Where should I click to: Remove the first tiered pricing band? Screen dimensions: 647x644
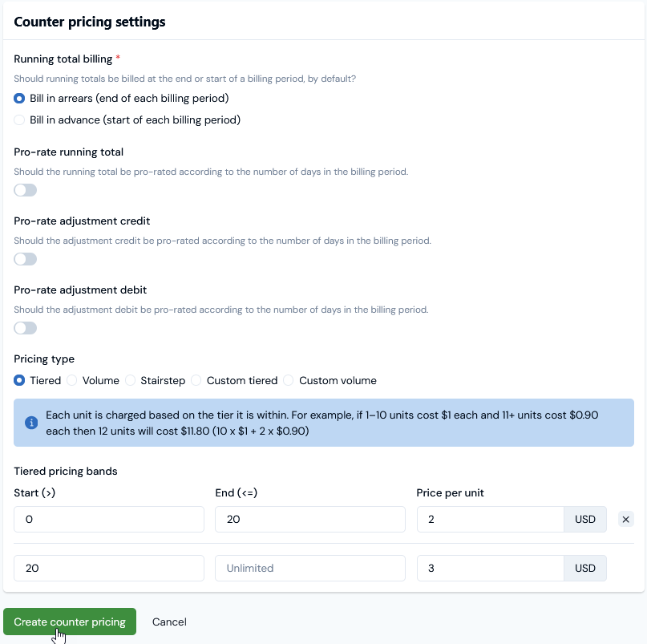[x=625, y=520]
